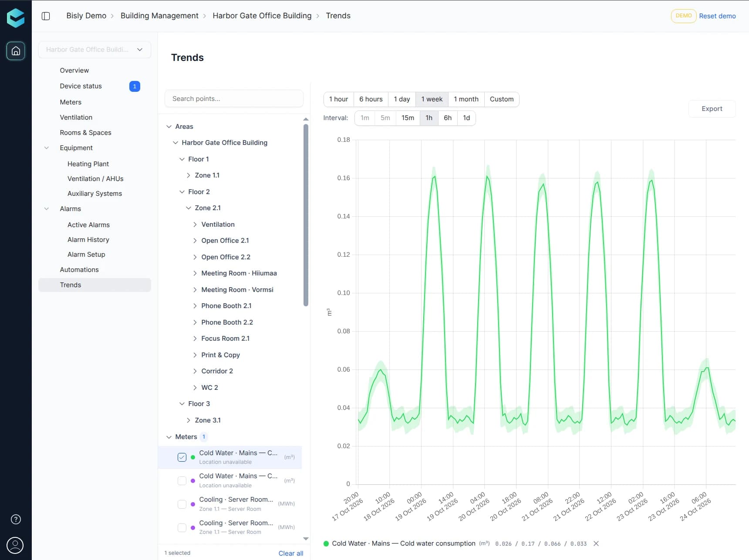Choose the Custom time range

pos(502,99)
